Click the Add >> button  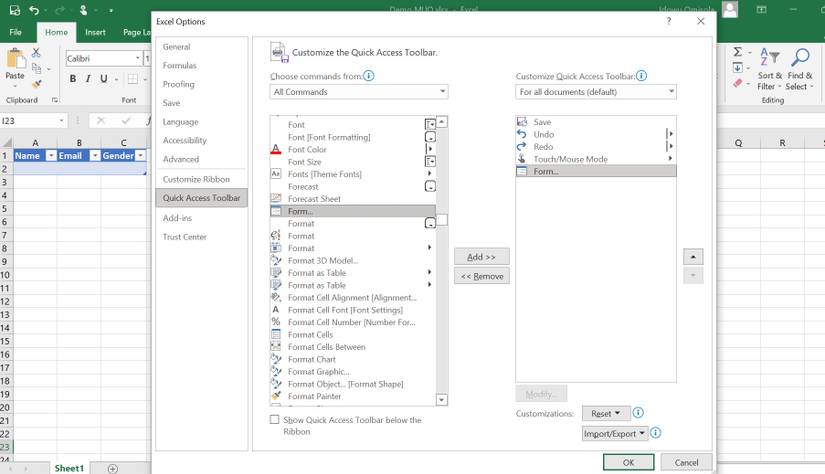coord(481,257)
